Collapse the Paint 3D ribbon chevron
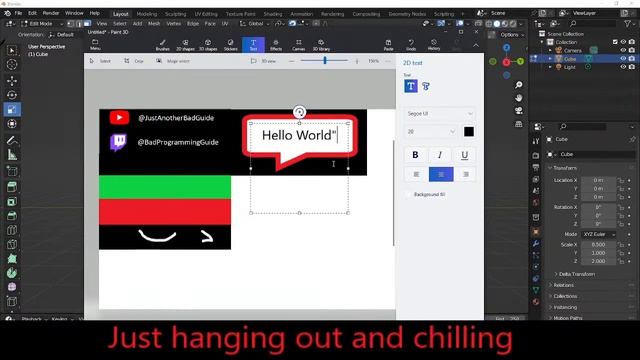 pyautogui.click(x=476, y=45)
